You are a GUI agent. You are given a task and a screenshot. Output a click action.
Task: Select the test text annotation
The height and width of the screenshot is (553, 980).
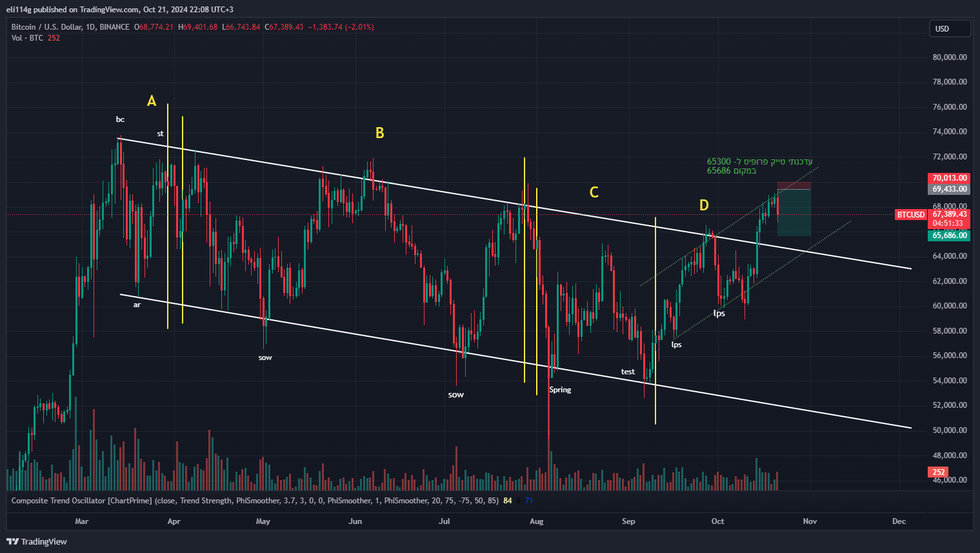pos(628,372)
